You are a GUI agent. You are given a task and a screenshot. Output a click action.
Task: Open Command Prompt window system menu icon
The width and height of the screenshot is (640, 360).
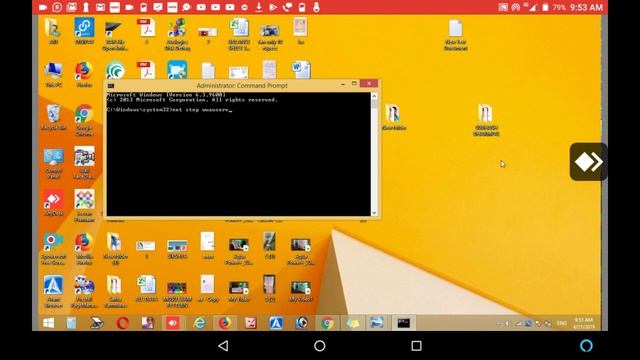pos(111,86)
